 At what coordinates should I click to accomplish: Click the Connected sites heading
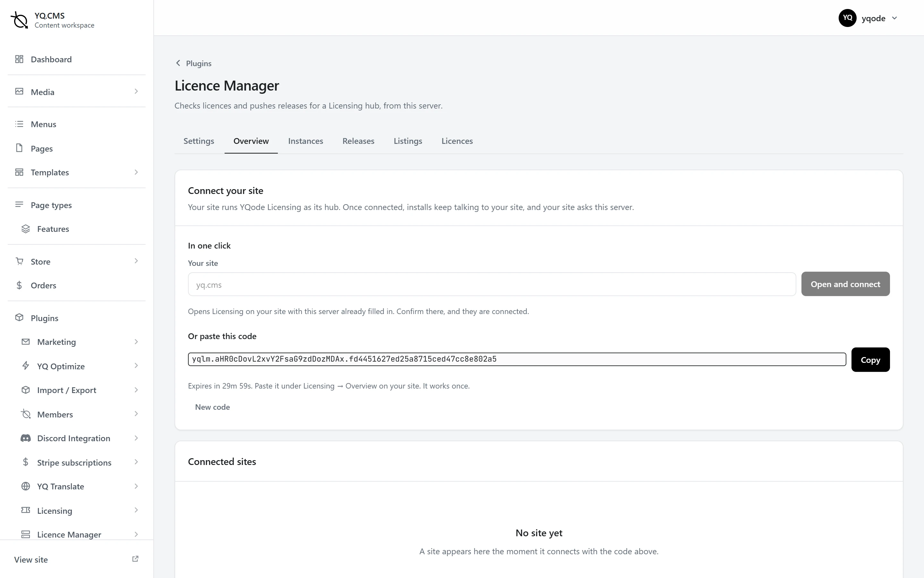pos(222,462)
